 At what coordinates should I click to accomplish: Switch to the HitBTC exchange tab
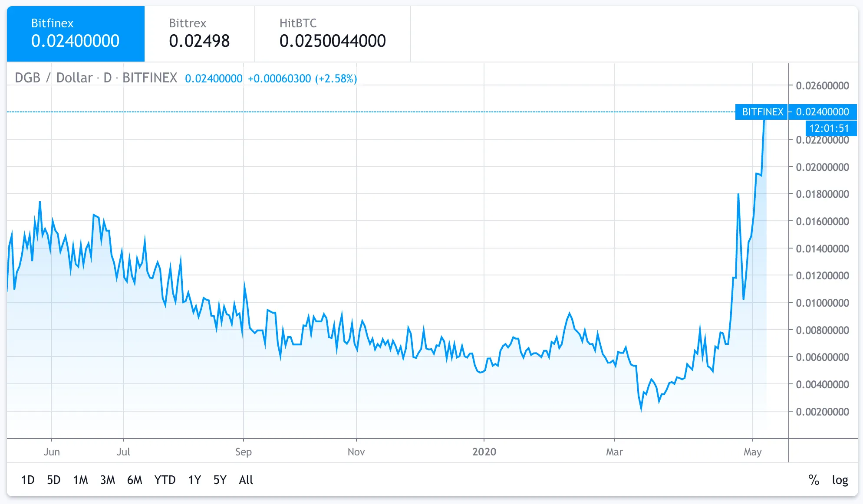[332, 33]
